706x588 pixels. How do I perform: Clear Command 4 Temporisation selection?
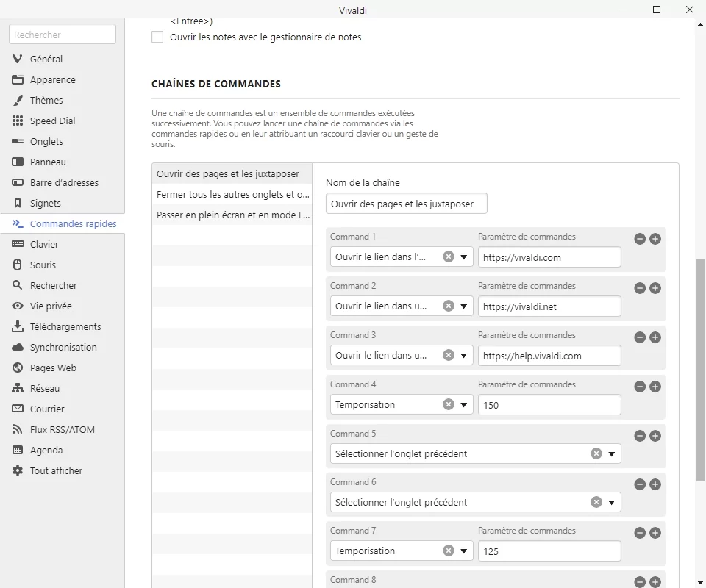pos(449,404)
